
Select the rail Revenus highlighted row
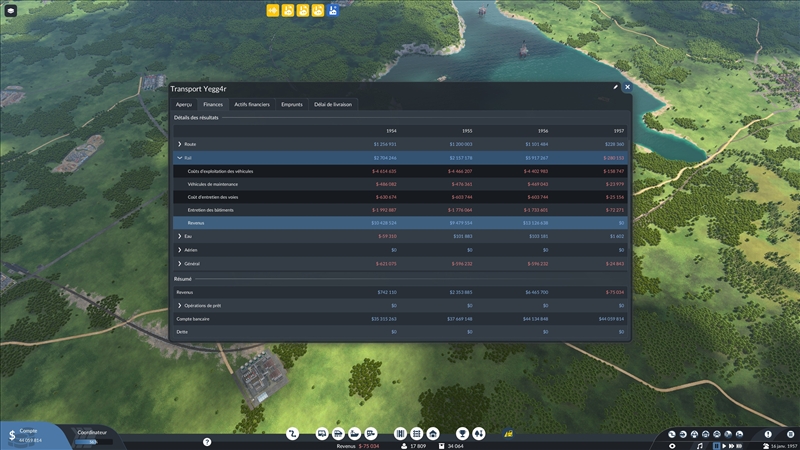400,223
